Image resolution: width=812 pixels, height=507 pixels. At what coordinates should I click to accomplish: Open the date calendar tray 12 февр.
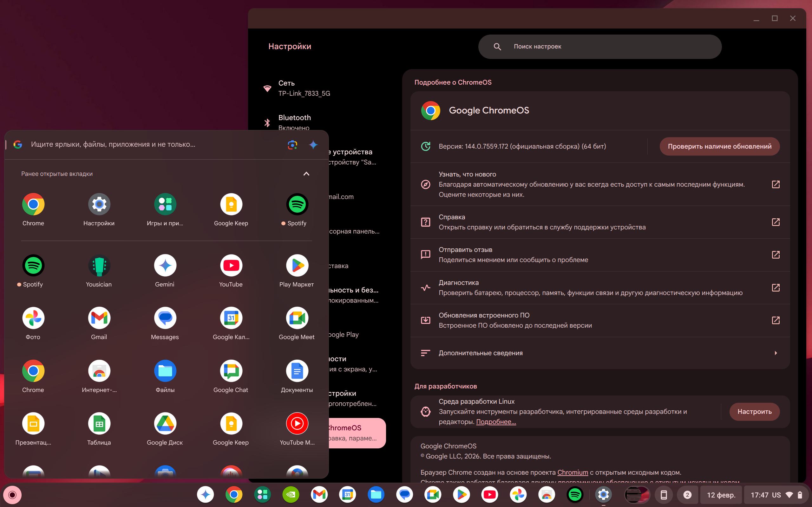(721, 495)
